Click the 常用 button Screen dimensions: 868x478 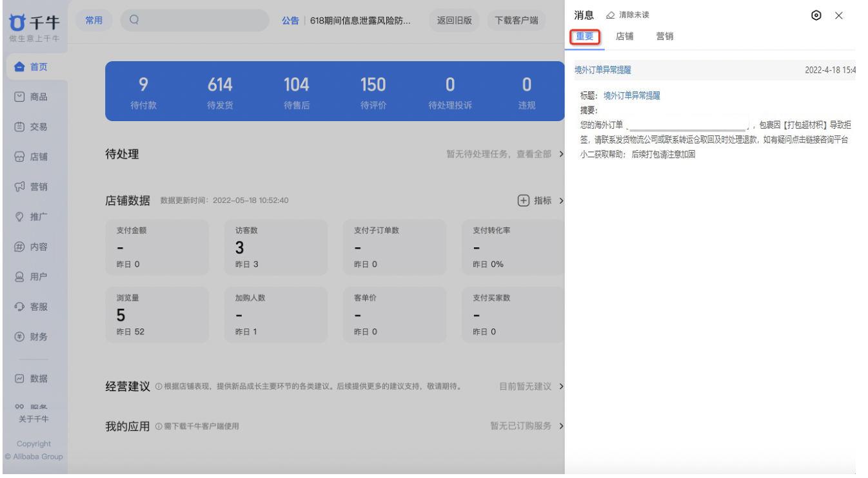pos(94,20)
